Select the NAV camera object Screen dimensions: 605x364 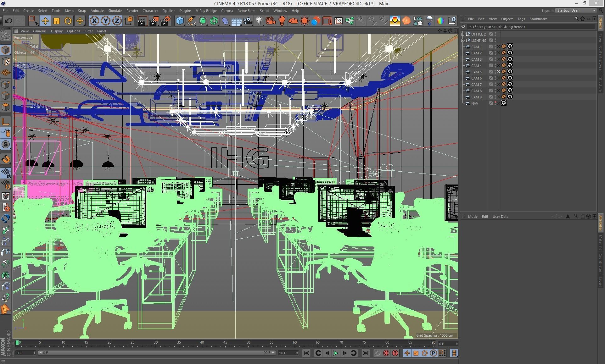pyautogui.click(x=474, y=103)
